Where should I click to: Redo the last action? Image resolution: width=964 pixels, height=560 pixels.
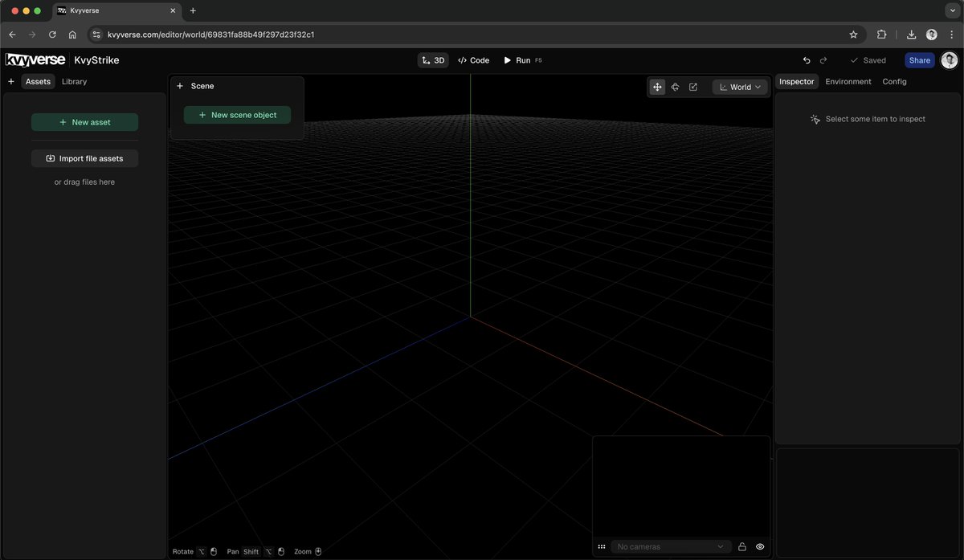coord(823,60)
